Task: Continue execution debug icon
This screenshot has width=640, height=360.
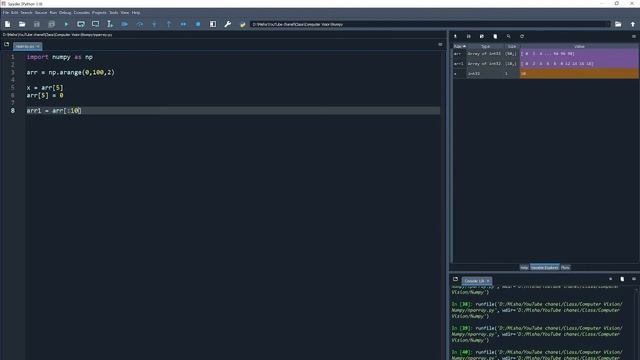Action: pyautogui.click(x=183, y=24)
